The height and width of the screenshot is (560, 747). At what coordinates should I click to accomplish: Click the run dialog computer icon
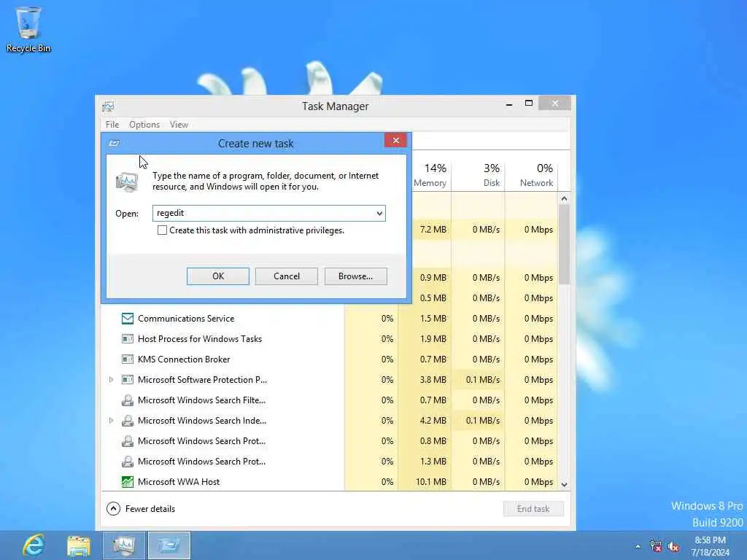coord(127,182)
